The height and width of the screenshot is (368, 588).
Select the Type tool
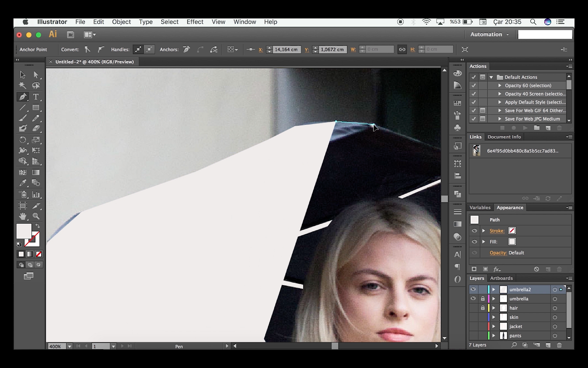(36, 97)
